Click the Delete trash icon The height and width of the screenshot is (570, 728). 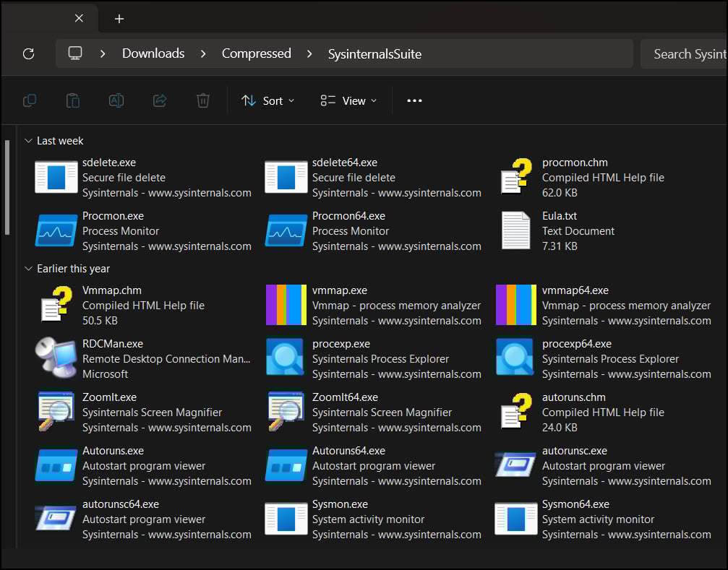pyautogui.click(x=203, y=100)
